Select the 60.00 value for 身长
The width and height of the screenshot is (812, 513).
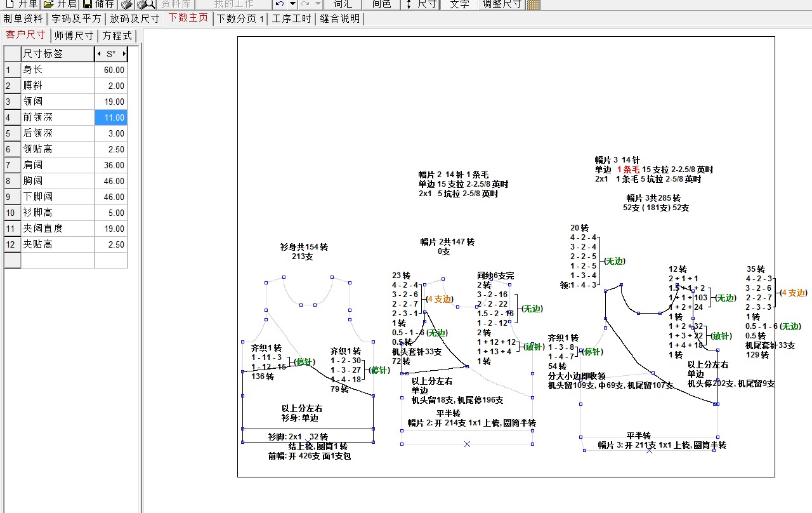[x=111, y=70]
